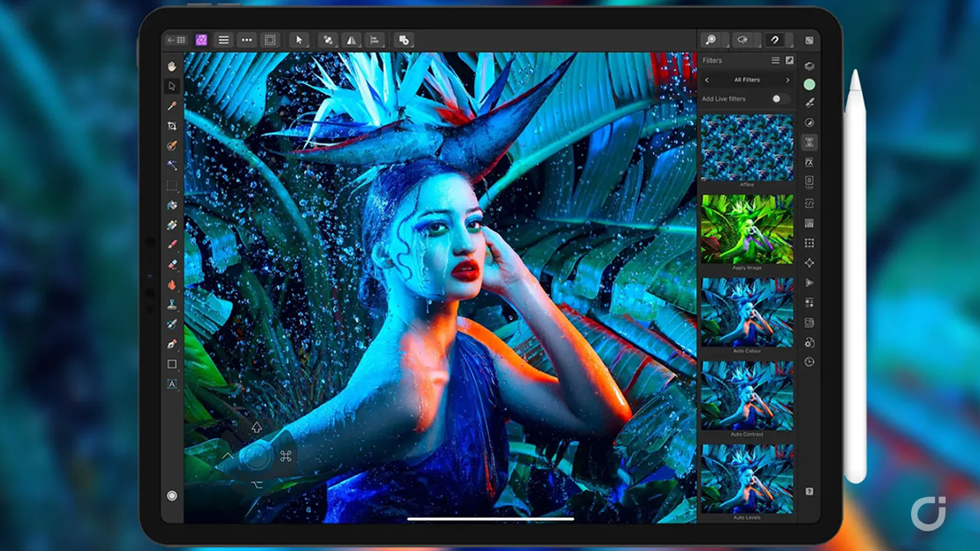Select the Burn flame tool
The image size is (980, 551).
pos(172,285)
